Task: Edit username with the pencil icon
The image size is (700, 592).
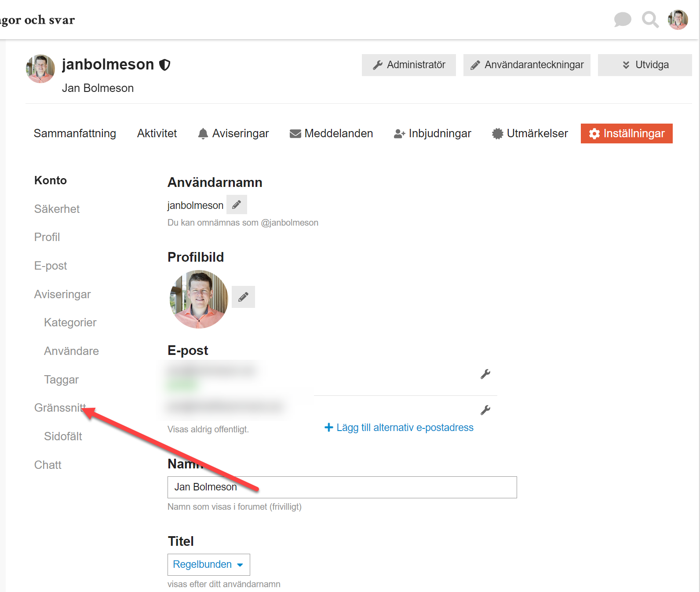Action: 237,205
